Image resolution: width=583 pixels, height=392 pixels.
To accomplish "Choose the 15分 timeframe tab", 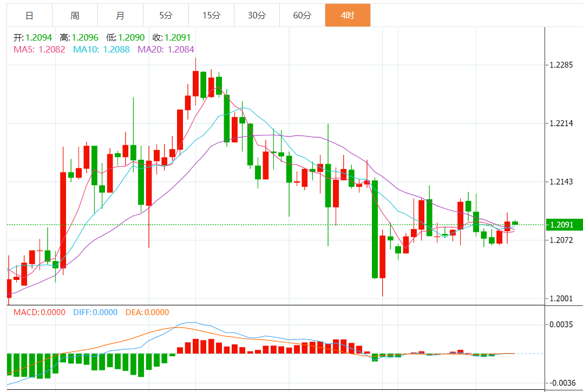I will click(x=211, y=15).
